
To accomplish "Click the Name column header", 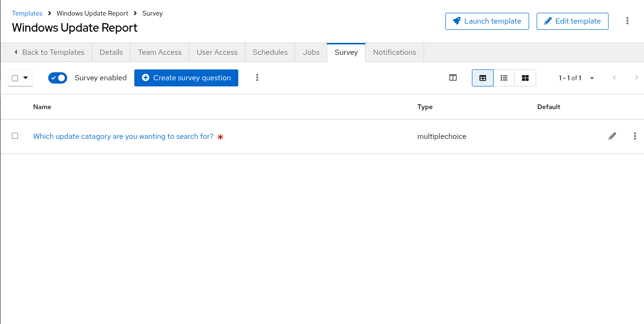I will pos(42,107).
